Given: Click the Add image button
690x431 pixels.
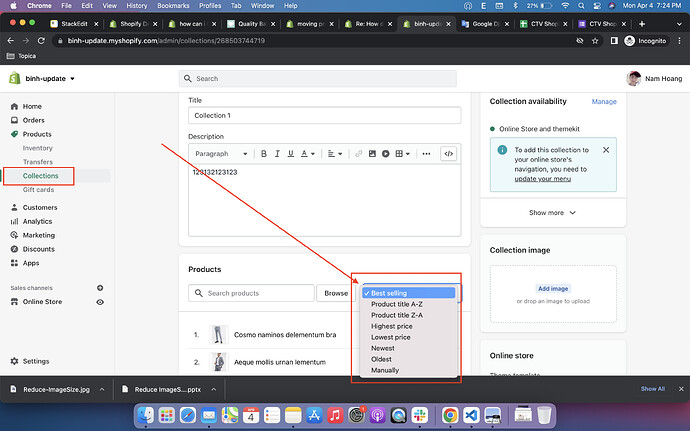Looking at the screenshot, I should click(x=553, y=288).
